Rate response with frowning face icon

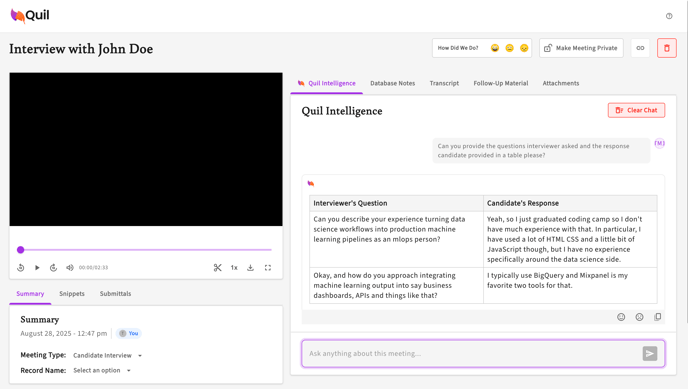[x=639, y=317]
